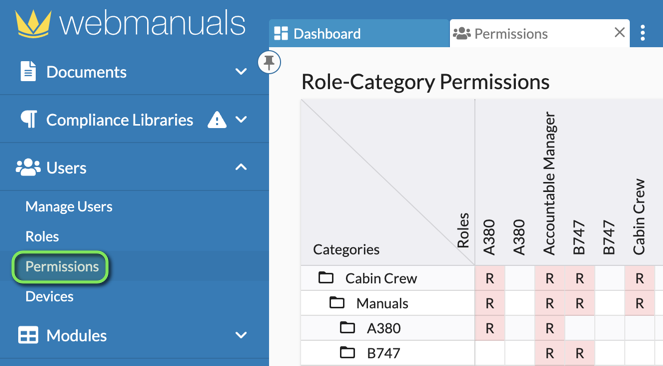
Task: Open Roles under Users
Action: coord(42,237)
